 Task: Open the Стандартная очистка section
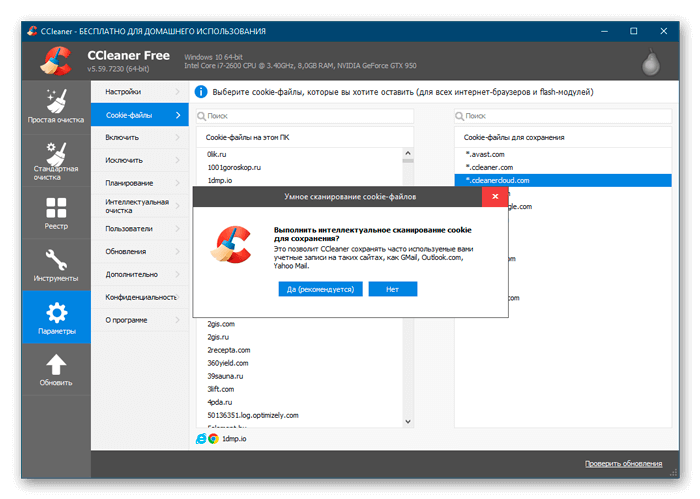(x=56, y=161)
